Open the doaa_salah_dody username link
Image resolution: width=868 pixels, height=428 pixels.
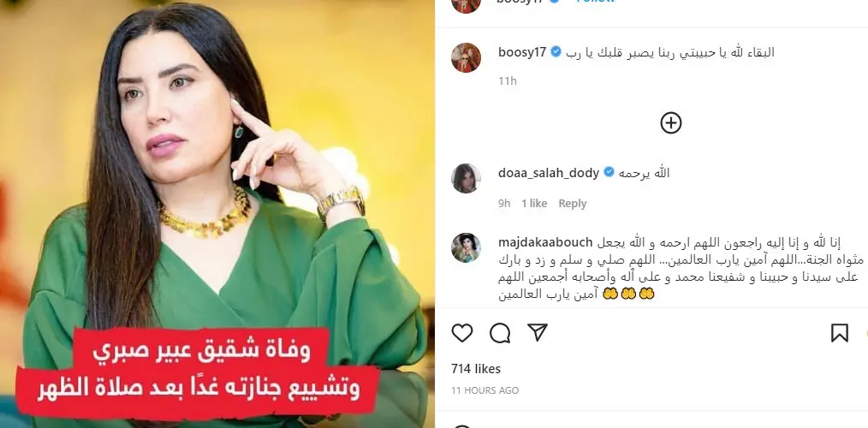click(x=549, y=173)
